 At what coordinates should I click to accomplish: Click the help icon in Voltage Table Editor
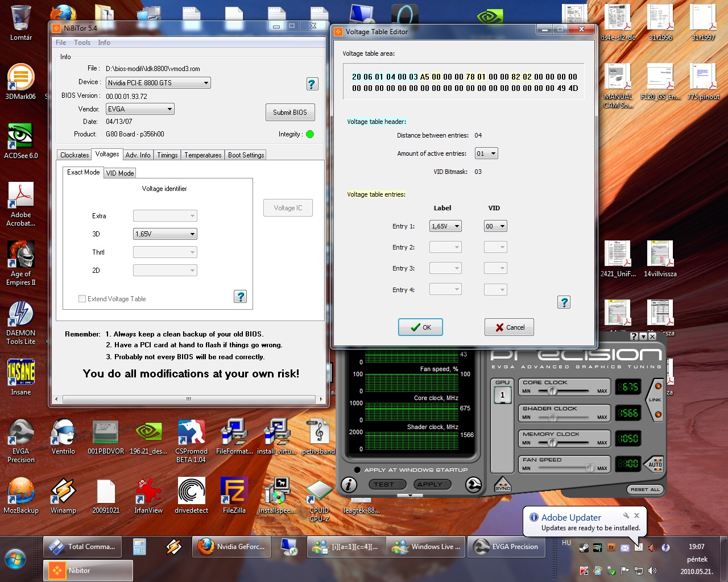(564, 302)
